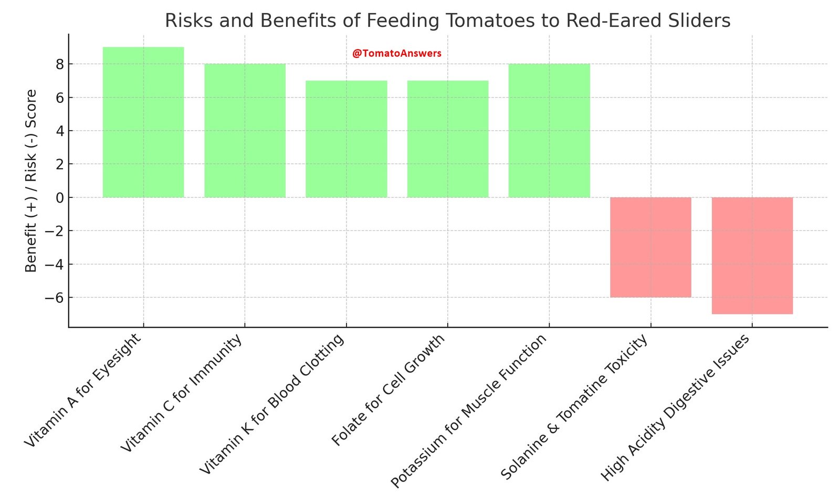Click the y-axis label Benefit/Risk Score
The image size is (840, 504).
(31, 181)
